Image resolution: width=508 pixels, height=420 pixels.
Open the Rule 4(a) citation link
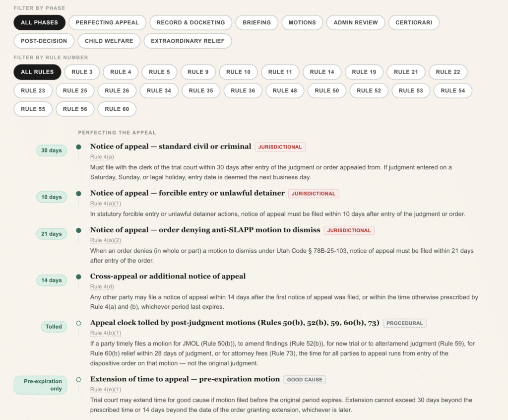[x=102, y=156]
